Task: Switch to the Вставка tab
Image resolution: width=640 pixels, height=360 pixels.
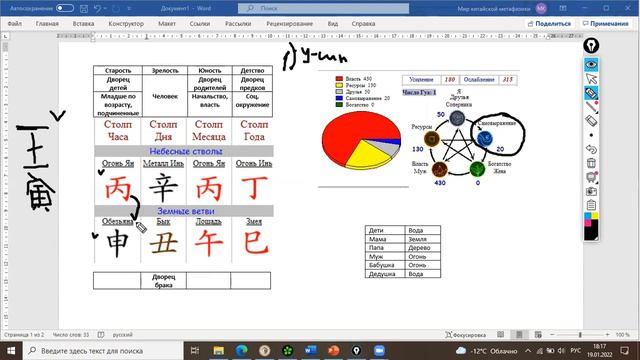Action: coord(83,24)
